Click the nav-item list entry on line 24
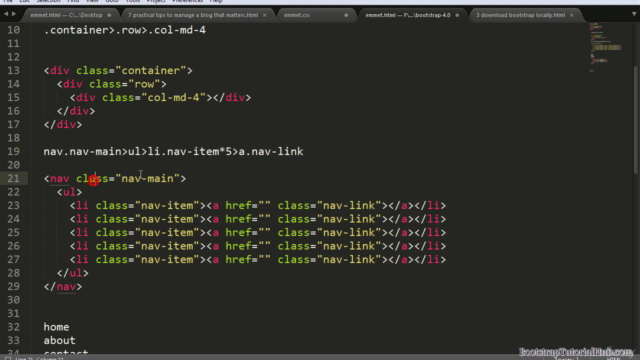This screenshot has height=360, width=640. click(x=258, y=219)
